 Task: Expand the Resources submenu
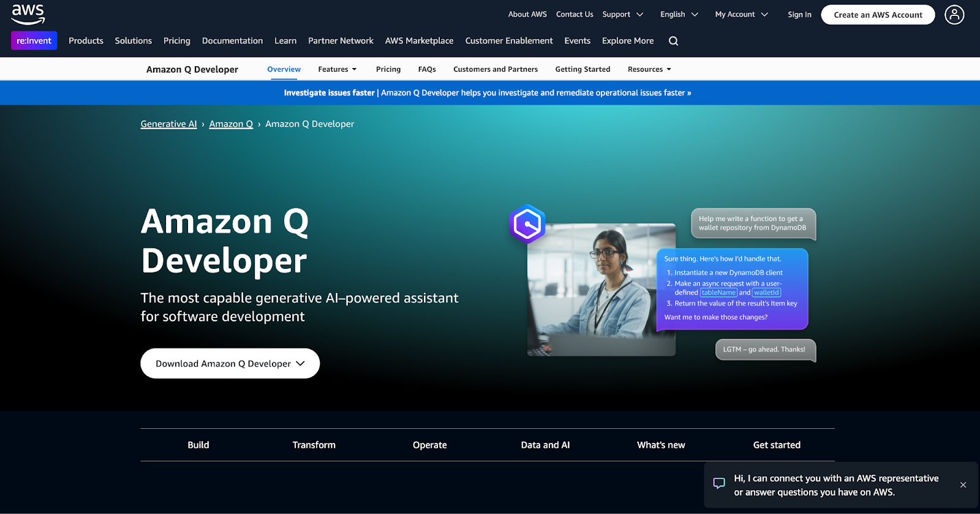(x=649, y=69)
